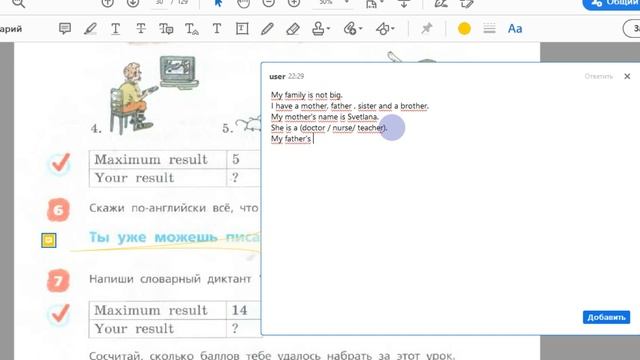Click the stamp tool icon

point(318,29)
